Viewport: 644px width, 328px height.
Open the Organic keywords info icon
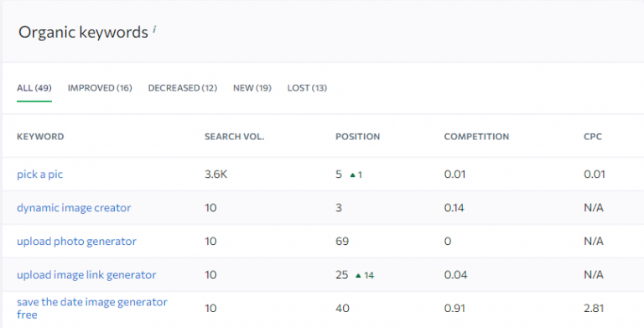154,29
